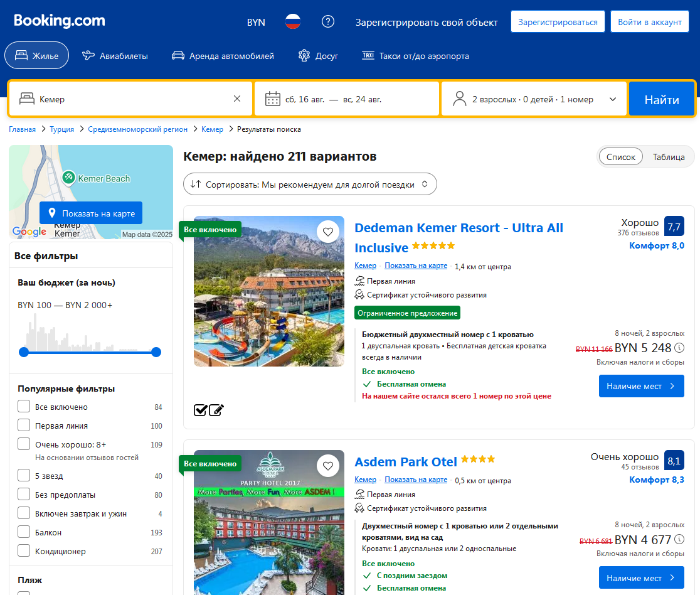Click the Dedeman hotel star rating

[433, 245]
